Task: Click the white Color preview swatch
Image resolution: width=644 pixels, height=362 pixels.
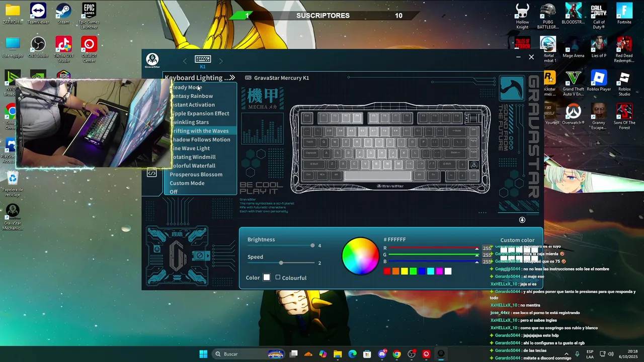Action: [267, 277]
